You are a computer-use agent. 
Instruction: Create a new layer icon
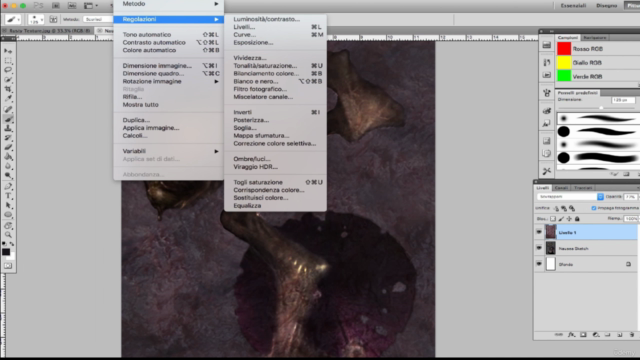620,335
